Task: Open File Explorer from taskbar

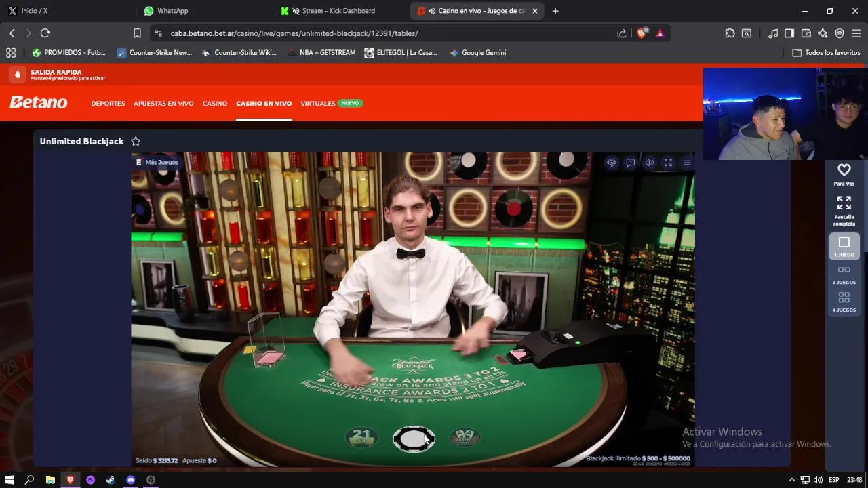Action: point(50,480)
